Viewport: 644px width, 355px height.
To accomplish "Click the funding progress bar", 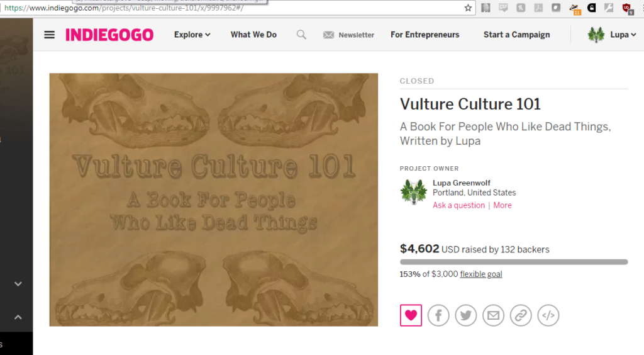I will (514, 262).
